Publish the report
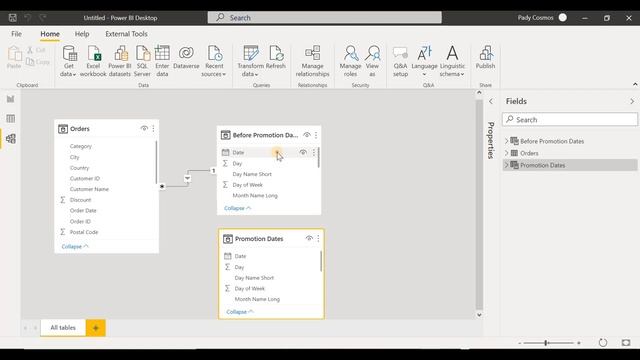 coord(485,58)
